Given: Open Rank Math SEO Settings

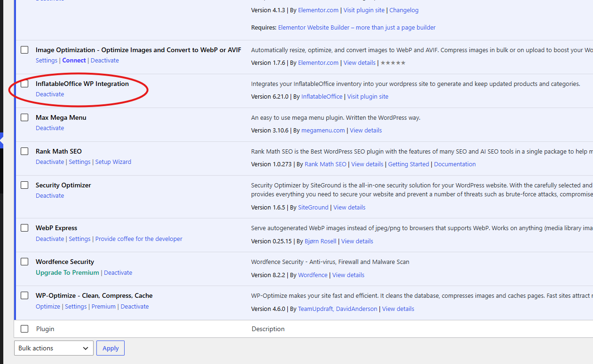Looking at the screenshot, I should [x=79, y=162].
